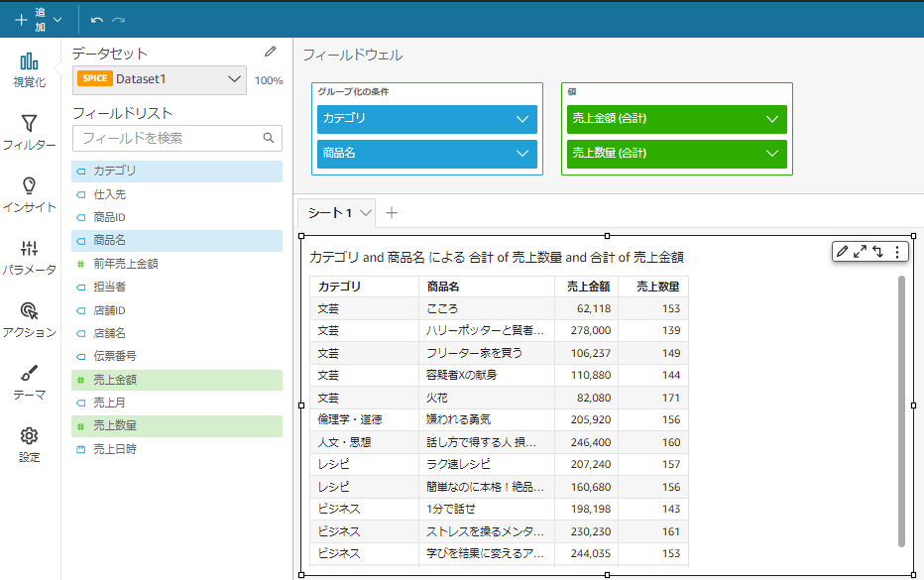This screenshot has width=924, height=580.
Task: Select the 担当者 field in the list
Action: pyautogui.click(x=176, y=288)
